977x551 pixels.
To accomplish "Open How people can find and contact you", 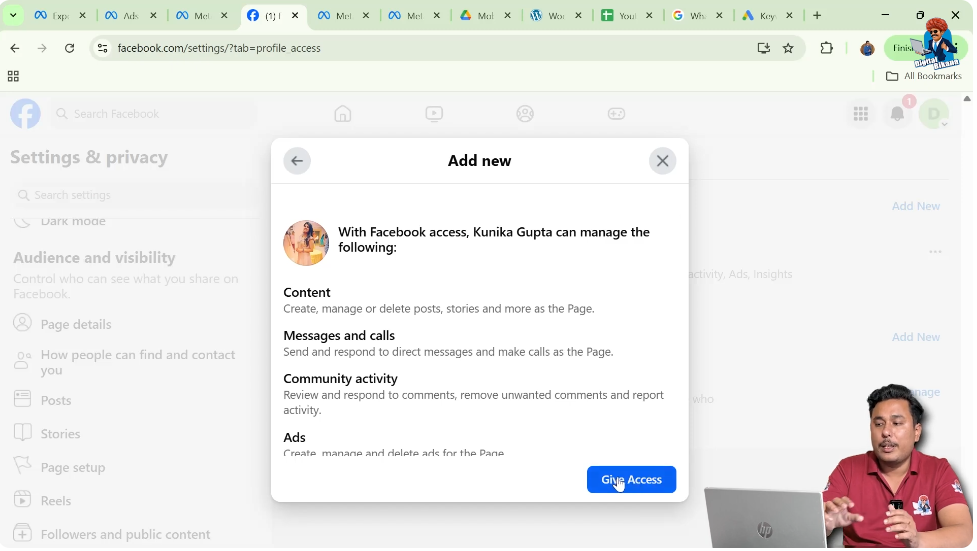I will click(138, 363).
